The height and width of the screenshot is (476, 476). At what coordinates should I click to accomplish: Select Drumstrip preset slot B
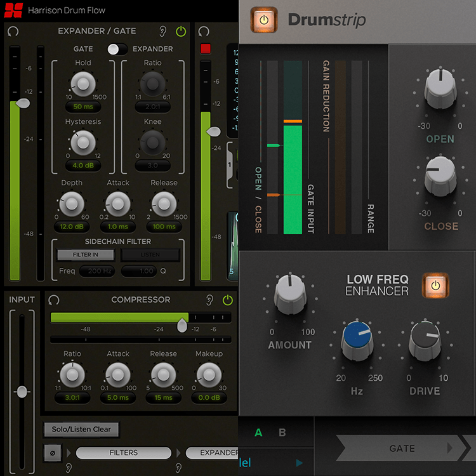[x=282, y=433]
